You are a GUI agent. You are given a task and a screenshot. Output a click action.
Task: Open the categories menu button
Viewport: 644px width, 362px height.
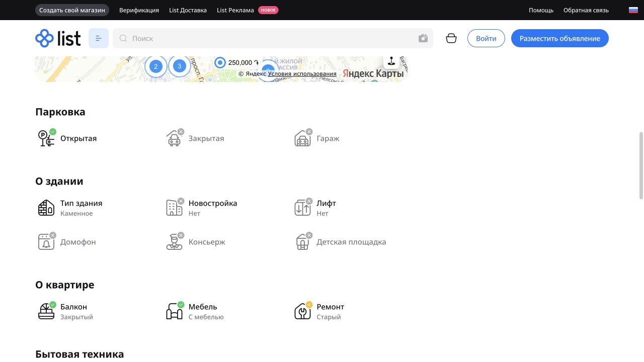99,38
